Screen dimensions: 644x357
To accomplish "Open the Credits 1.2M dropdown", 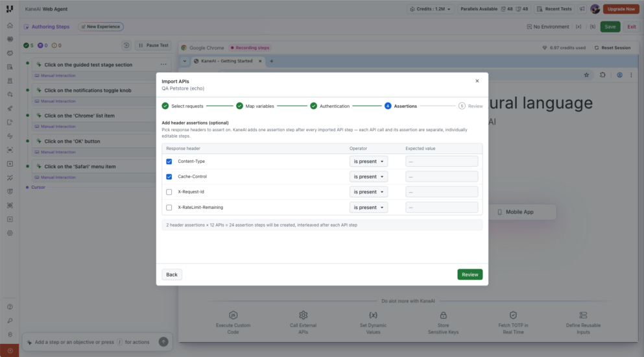I will coord(431,9).
